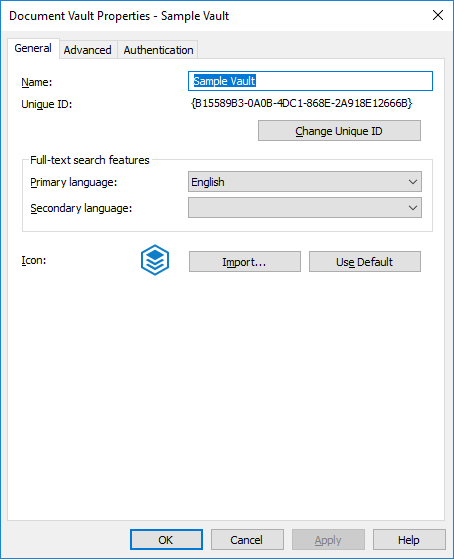Click the chevron arrow of Secondary language combo
Viewport: 454px width, 559px height.
(413, 207)
